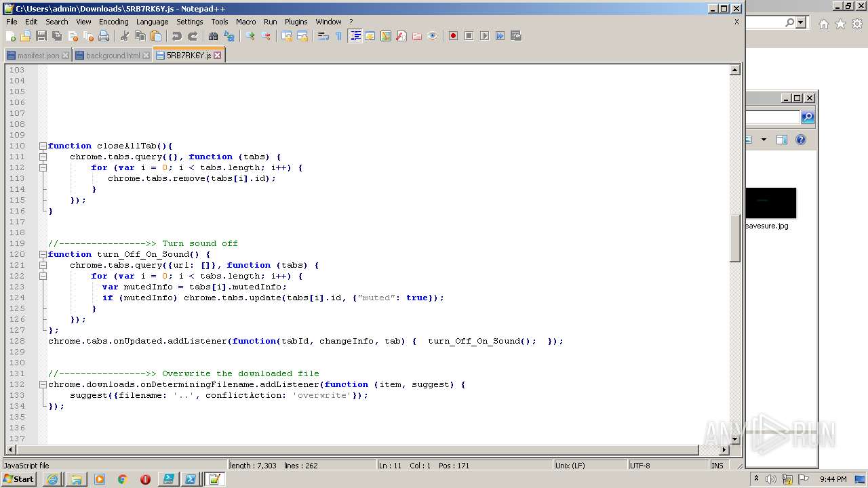Undo the last edit from the toolbar

coord(177,36)
